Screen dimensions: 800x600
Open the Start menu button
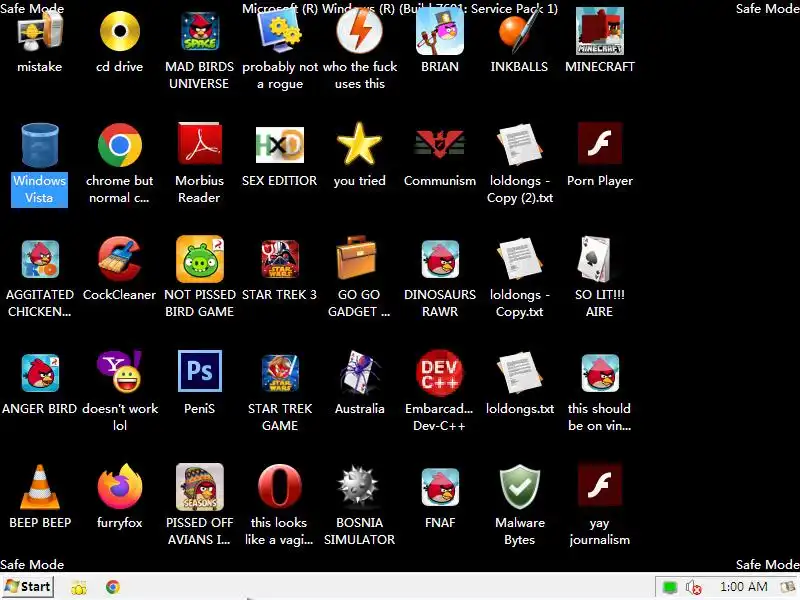pos(28,587)
